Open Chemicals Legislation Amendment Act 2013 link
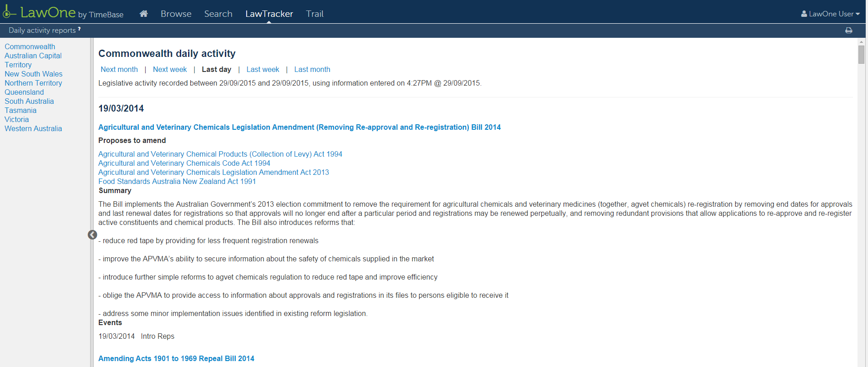 click(x=213, y=172)
